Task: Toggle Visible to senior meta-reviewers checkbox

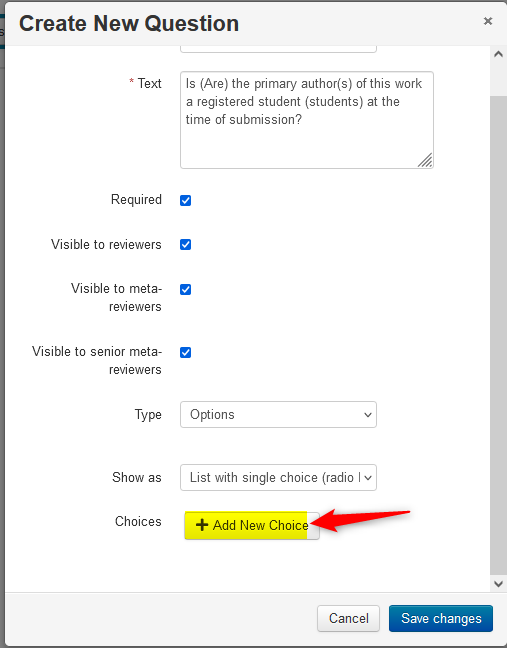Action: click(x=186, y=353)
